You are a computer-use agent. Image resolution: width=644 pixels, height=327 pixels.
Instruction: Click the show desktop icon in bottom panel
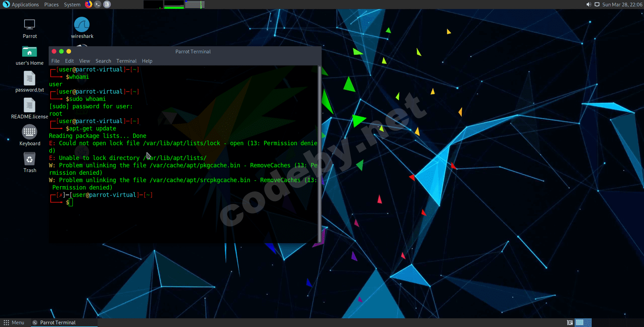(570, 323)
